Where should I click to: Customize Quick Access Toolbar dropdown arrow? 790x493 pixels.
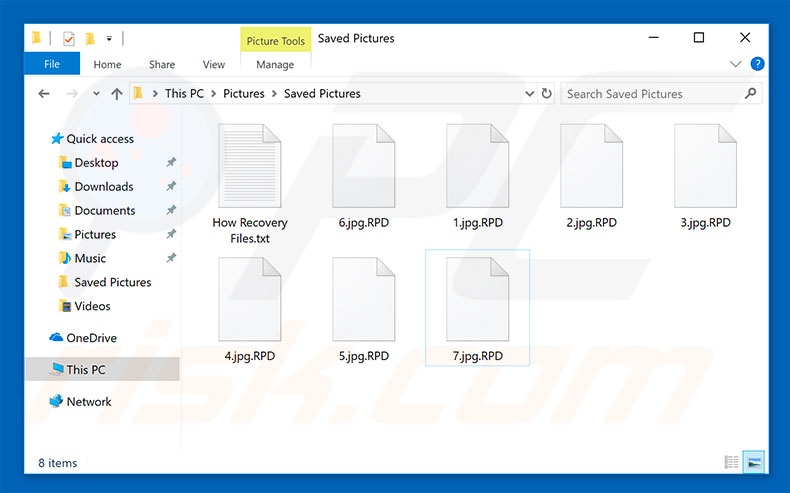click(108, 39)
